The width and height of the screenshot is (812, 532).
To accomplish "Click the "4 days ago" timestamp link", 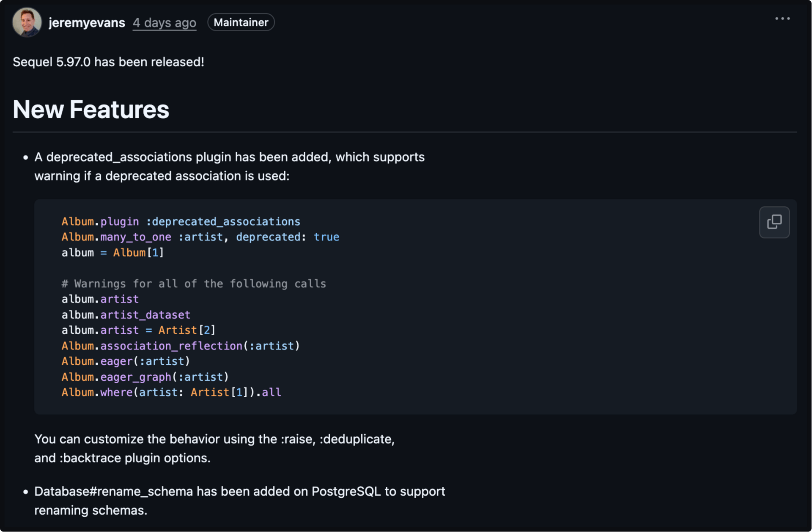I will [164, 22].
